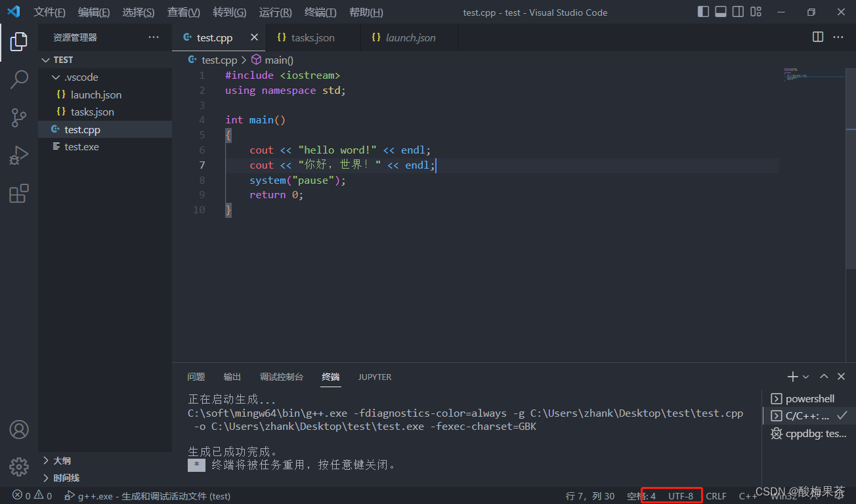This screenshot has width=856, height=504.
Task: Open the Source Control view
Action: [19, 117]
